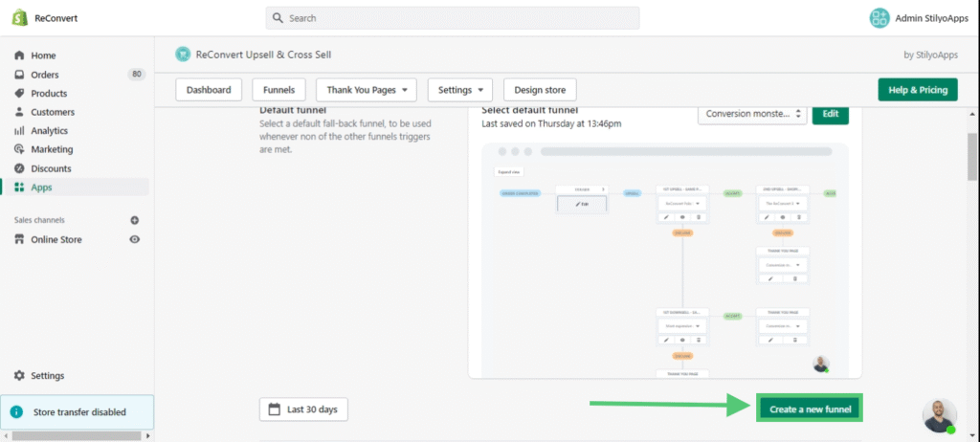Screen dimensions: 980x442
Task: Open product dropdown in 1st Upsell node
Action: (x=681, y=203)
